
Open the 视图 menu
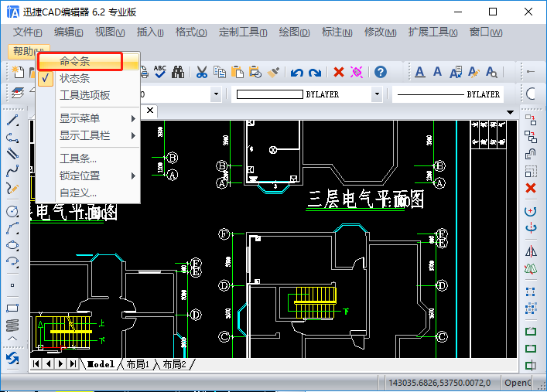coord(110,32)
